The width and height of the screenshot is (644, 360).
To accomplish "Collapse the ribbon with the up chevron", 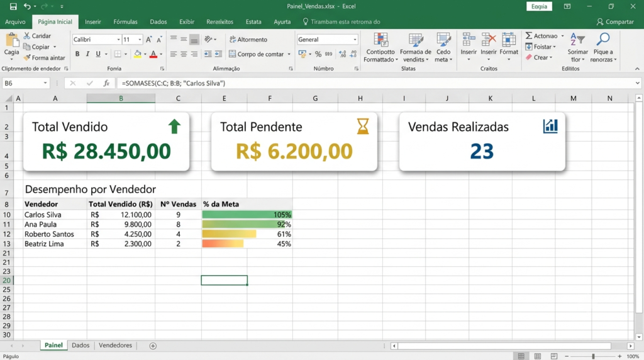I will 637,69.
